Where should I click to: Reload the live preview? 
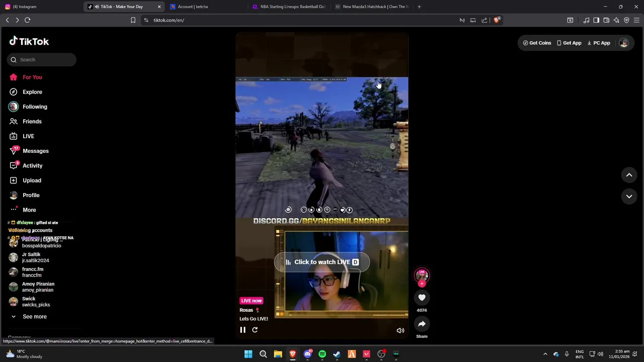click(255, 330)
